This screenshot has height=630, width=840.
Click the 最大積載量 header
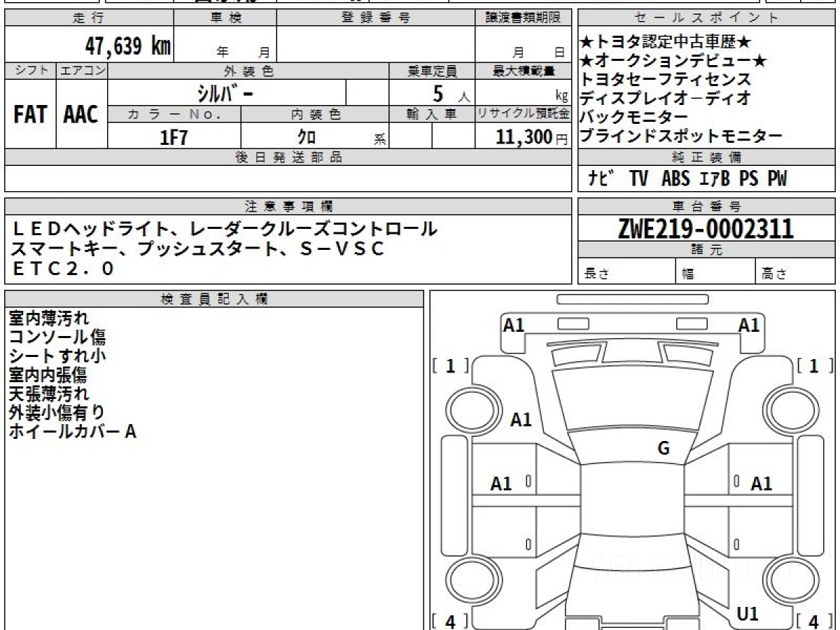(523, 71)
